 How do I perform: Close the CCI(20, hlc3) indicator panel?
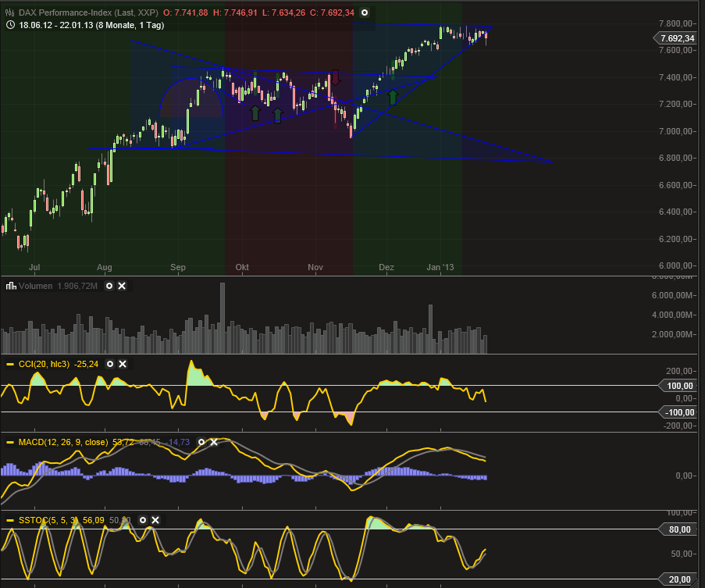click(123, 364)
